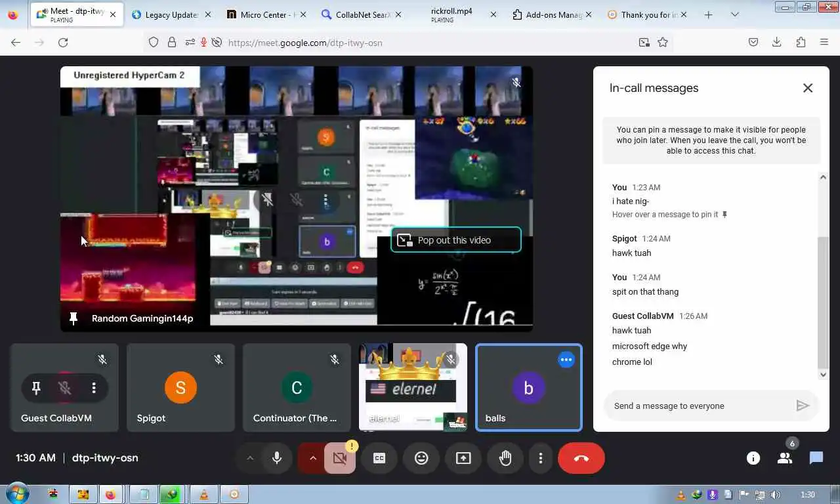Close the Legacy Update tab
This screenshot has height=504, width=840.
coord(208,14)
